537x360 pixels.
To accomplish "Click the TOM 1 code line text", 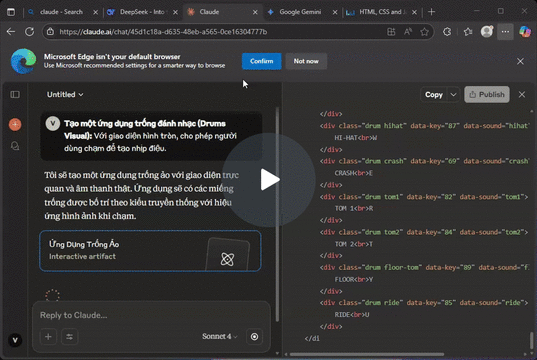I will coord(354,208).
